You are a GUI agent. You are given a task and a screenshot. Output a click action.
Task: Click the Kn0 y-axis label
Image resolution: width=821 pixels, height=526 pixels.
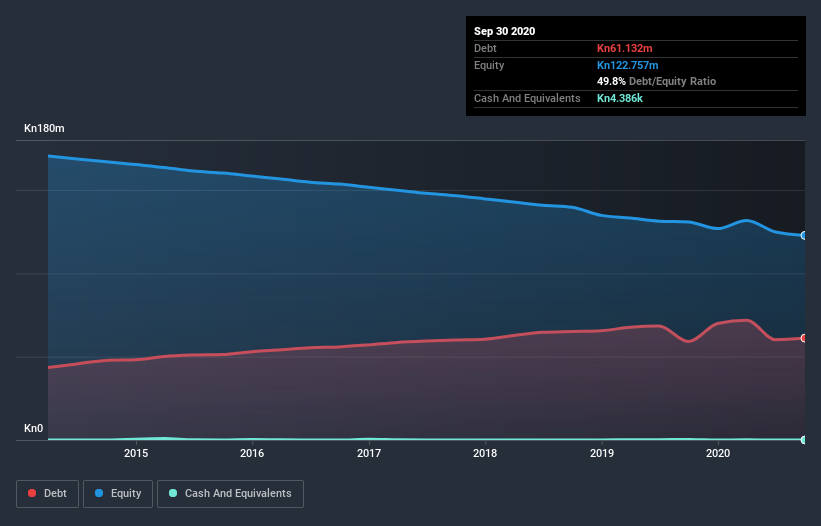click(34, 428)
